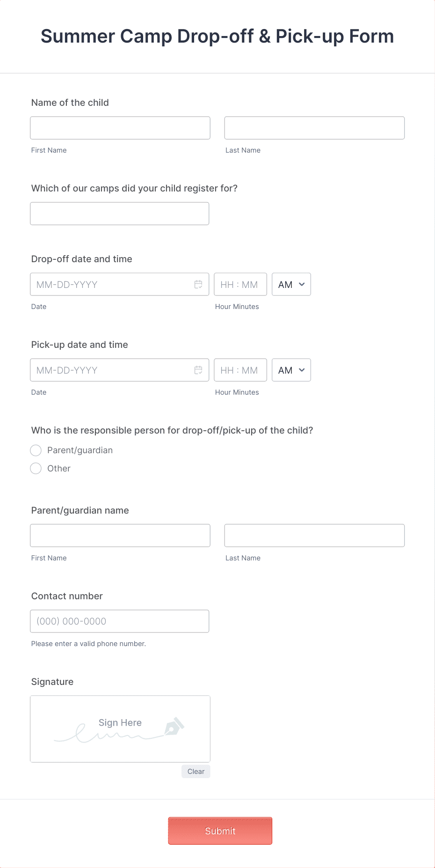Image resolution: width=435 pixels, height=868 pixels.
Task: Click the camp registration text field
Action: [x=120, y=213]
